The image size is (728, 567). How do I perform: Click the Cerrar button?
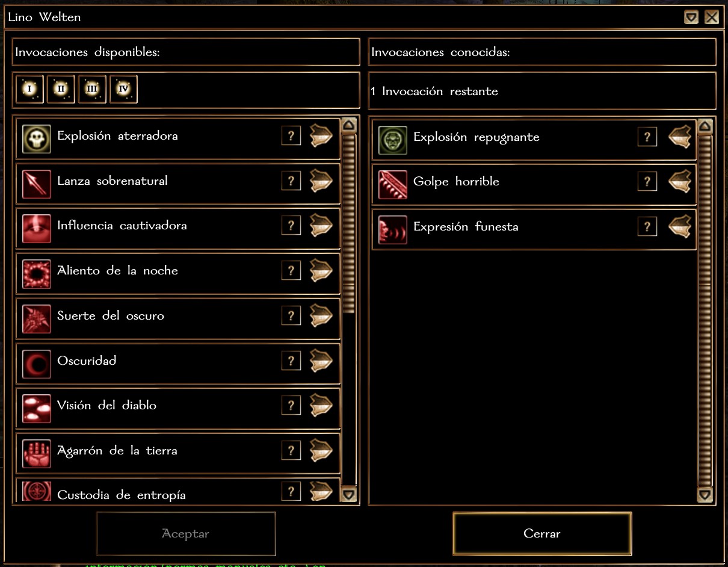542,533
